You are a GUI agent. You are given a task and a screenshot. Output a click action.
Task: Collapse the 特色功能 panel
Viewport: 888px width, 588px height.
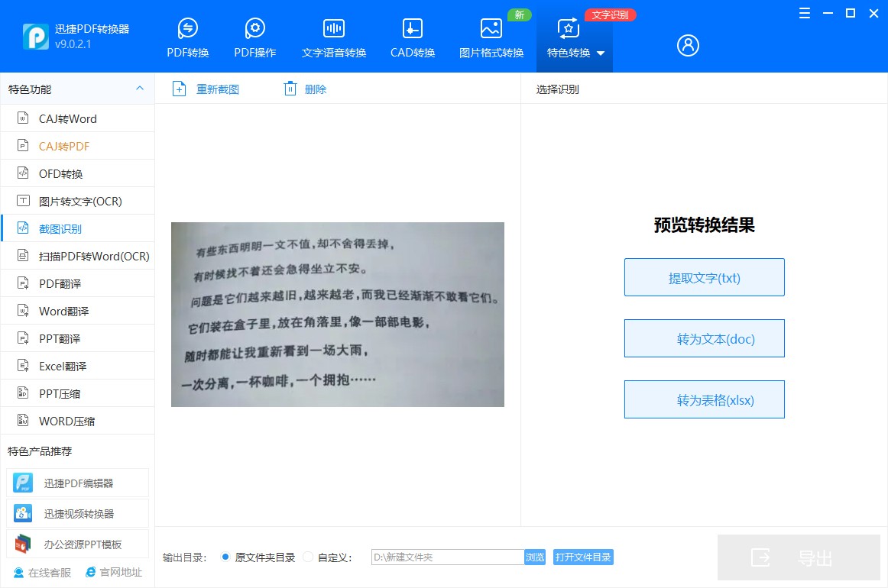pos(140,89)
